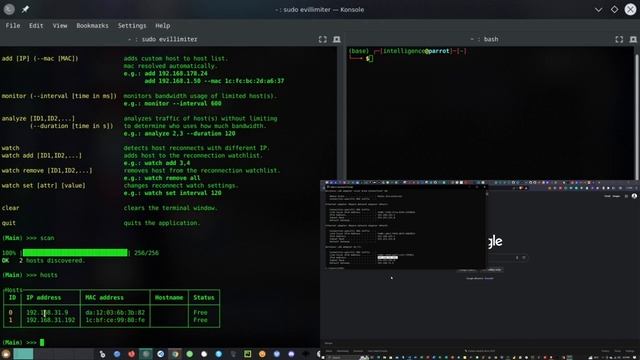This screenshot has height=360, width=640.
Task: Click the 'Hostname' column header
Action: pyautogui.click(x=169, y=298)
